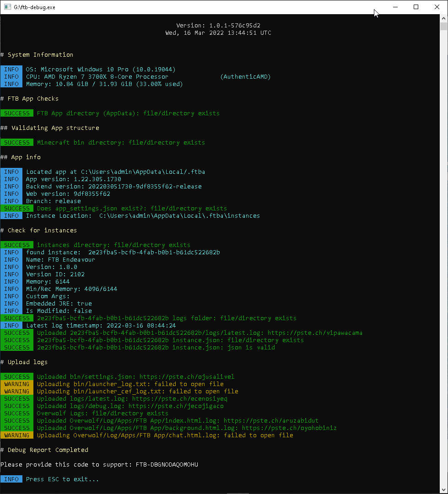Maximize the ftb-debug.exe console window
Screen dimensions: 448x494
point(416,7)
